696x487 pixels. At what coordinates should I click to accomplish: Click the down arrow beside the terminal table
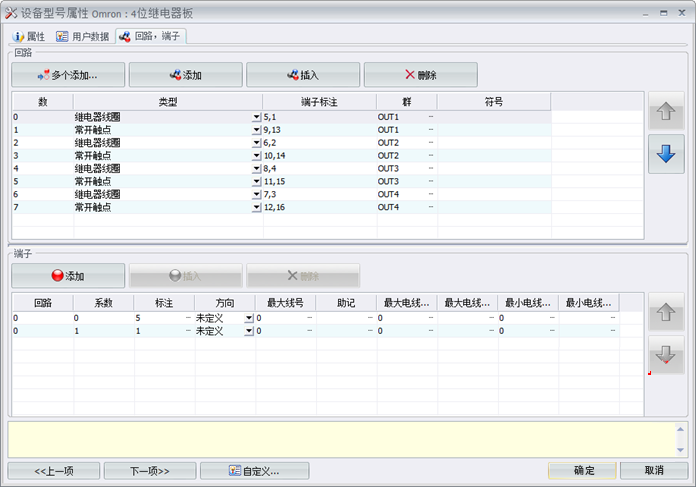click(666, 355)
